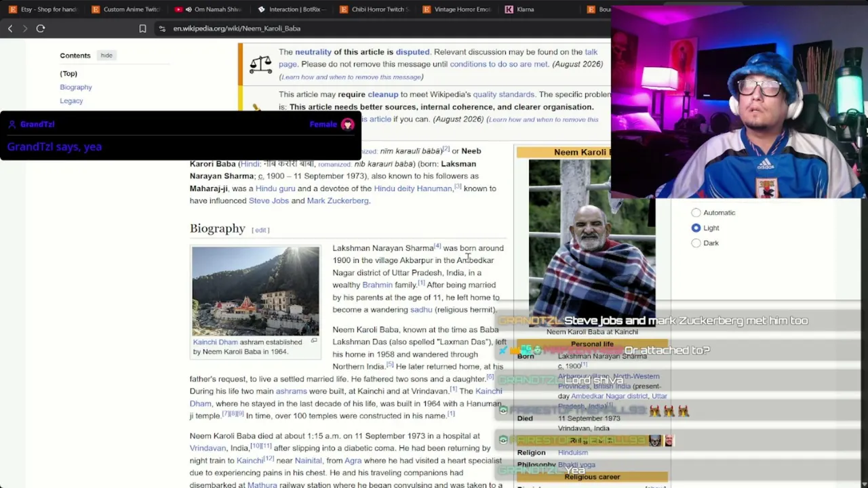Open site information icon beside URL
This screenshot has width=868, height=488.
[162, 28]
